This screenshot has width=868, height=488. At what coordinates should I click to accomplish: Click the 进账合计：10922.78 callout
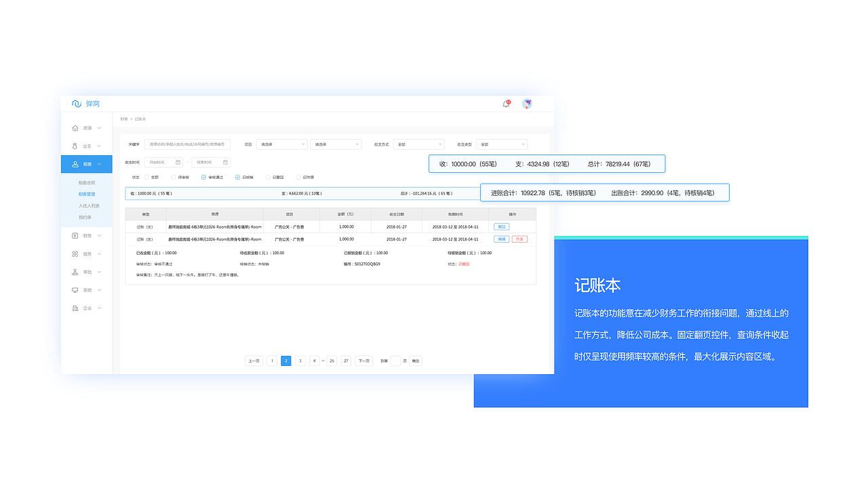click(605, 192)
